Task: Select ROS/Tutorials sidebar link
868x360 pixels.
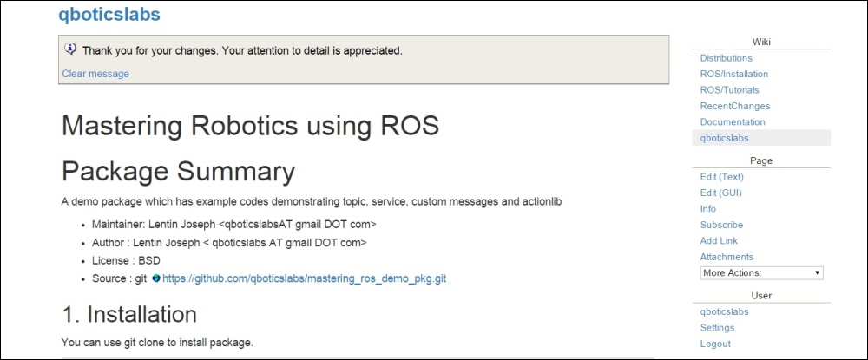Action: pos(730,90)
